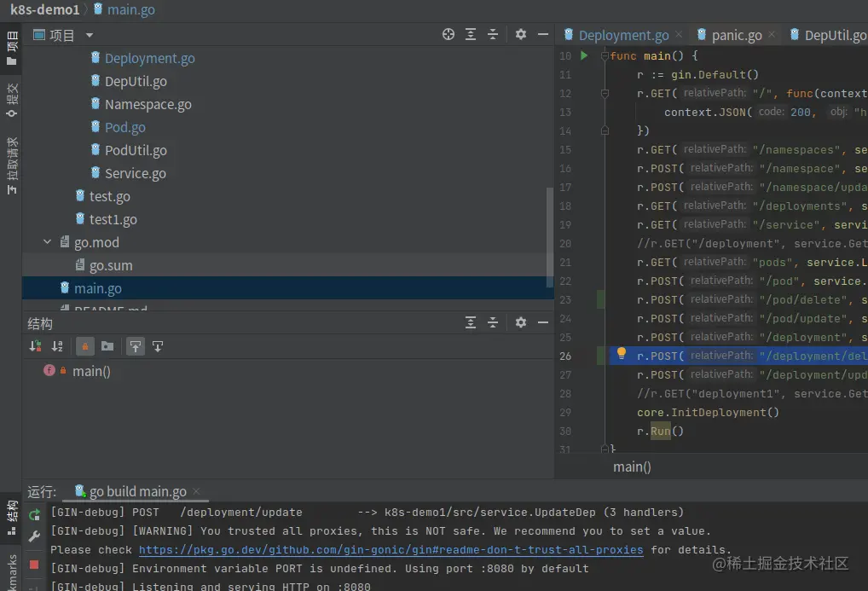Hide the project panel with minus icon
868x591 pixels.
543,34
